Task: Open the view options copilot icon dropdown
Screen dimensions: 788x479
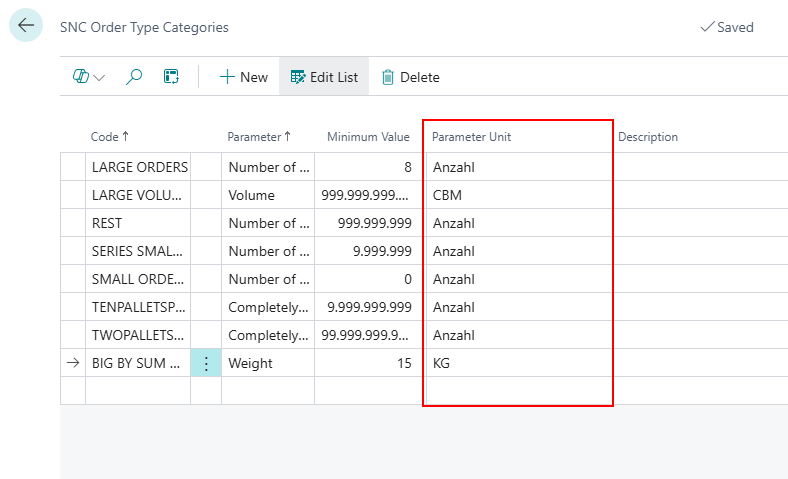Action: (x=88, y=77)
